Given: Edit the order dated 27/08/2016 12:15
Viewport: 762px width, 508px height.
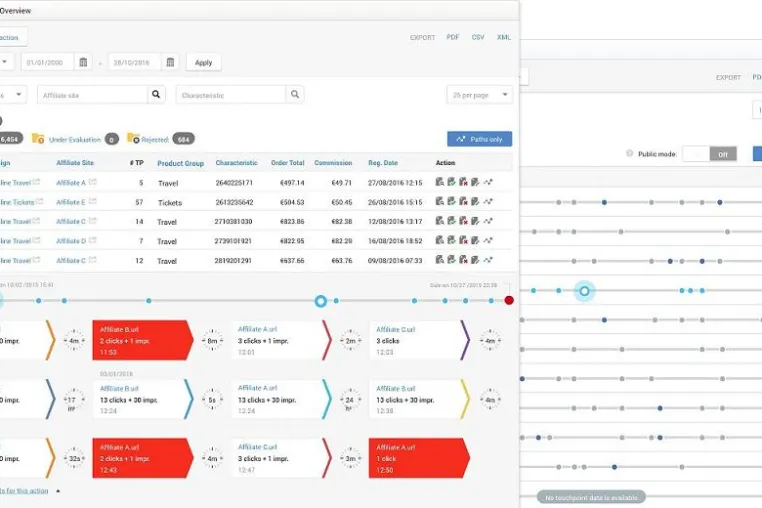Looking at the screenshot, I should (x=475, y=182).
